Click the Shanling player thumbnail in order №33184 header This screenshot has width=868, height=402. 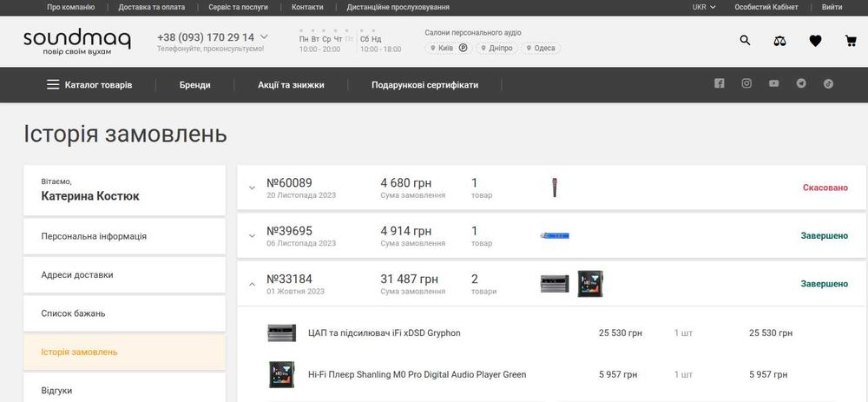(590, 284)
